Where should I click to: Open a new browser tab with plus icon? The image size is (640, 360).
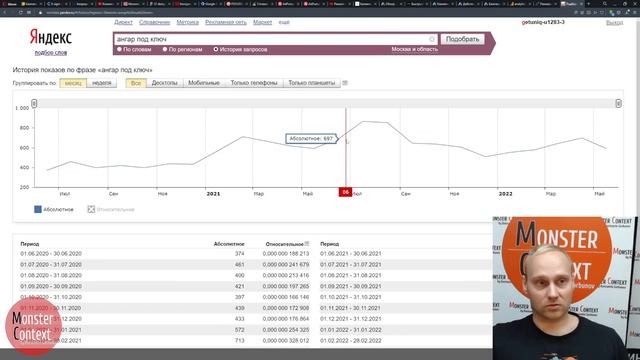(x=588, y=4)
